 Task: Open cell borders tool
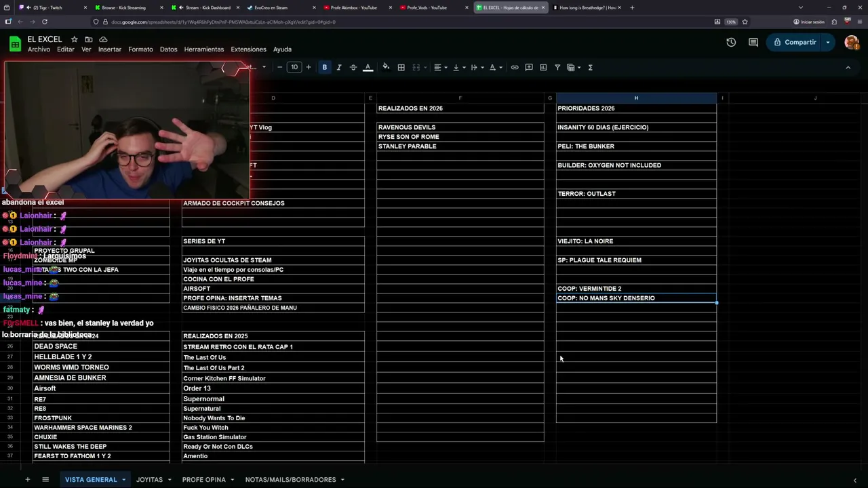pos(401,67)
